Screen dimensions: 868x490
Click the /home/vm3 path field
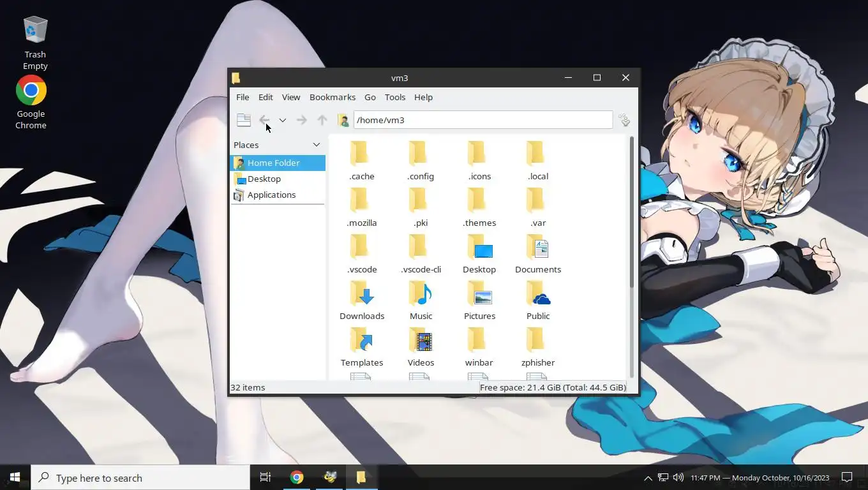[x=483, y=120]
